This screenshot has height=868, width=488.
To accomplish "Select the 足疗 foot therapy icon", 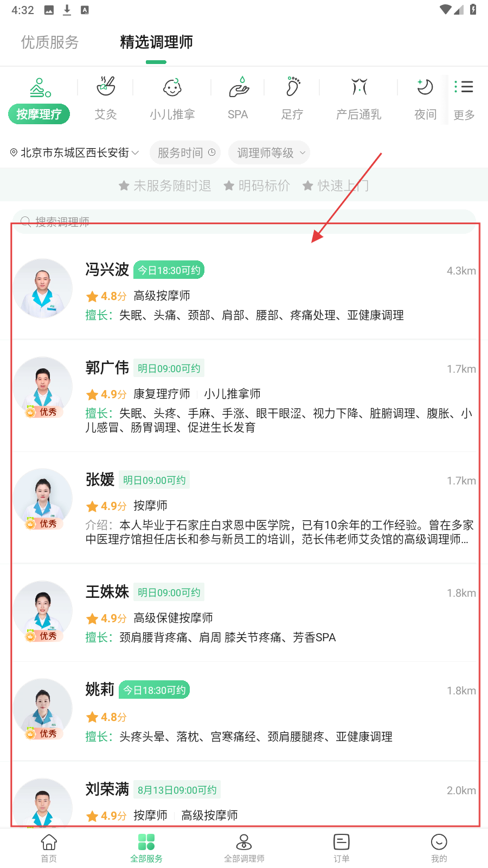I will [x=293, y=87].
